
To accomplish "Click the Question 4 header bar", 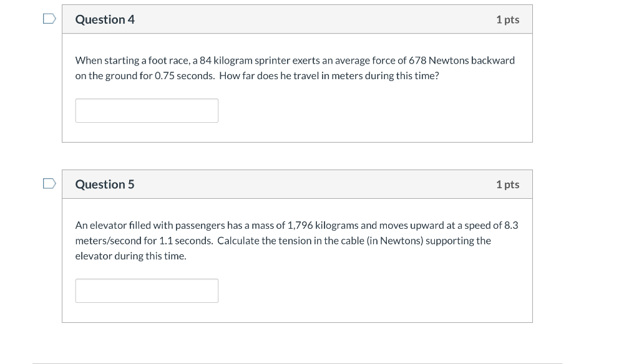I will click(298, 19).
